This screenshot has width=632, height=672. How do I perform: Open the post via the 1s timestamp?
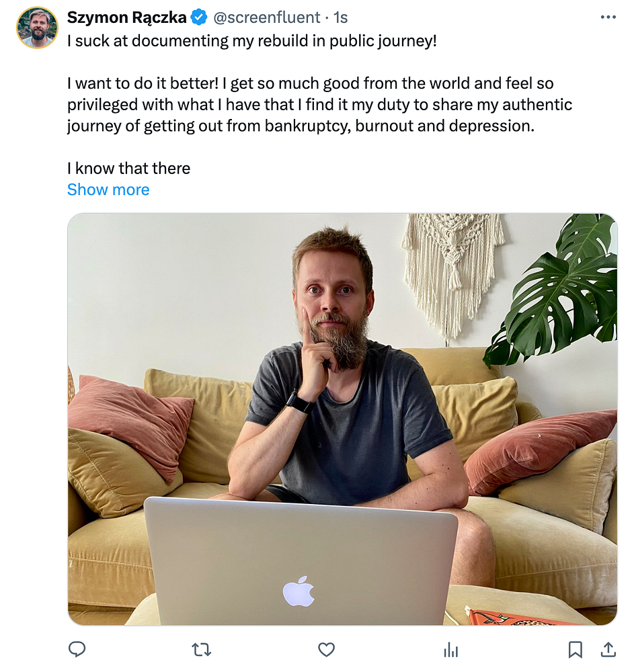point(340,17)
